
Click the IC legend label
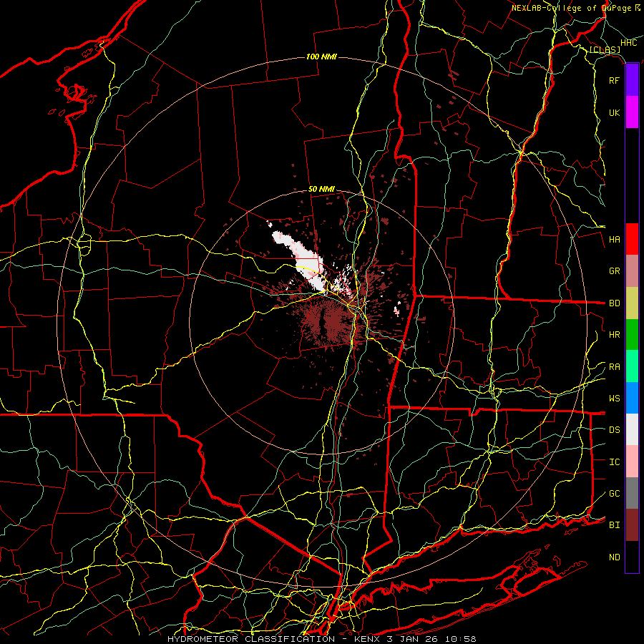click(x=615, y=462)
